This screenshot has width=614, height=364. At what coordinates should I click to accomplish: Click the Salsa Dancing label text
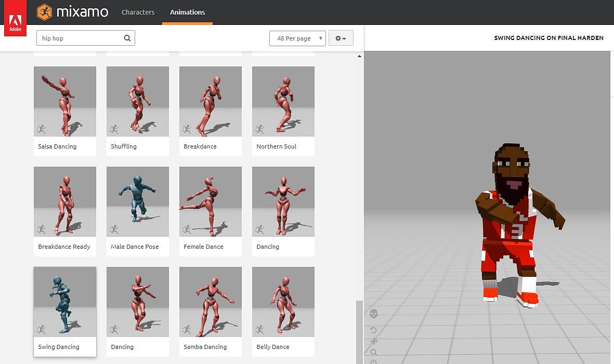[x=57, y=146]
